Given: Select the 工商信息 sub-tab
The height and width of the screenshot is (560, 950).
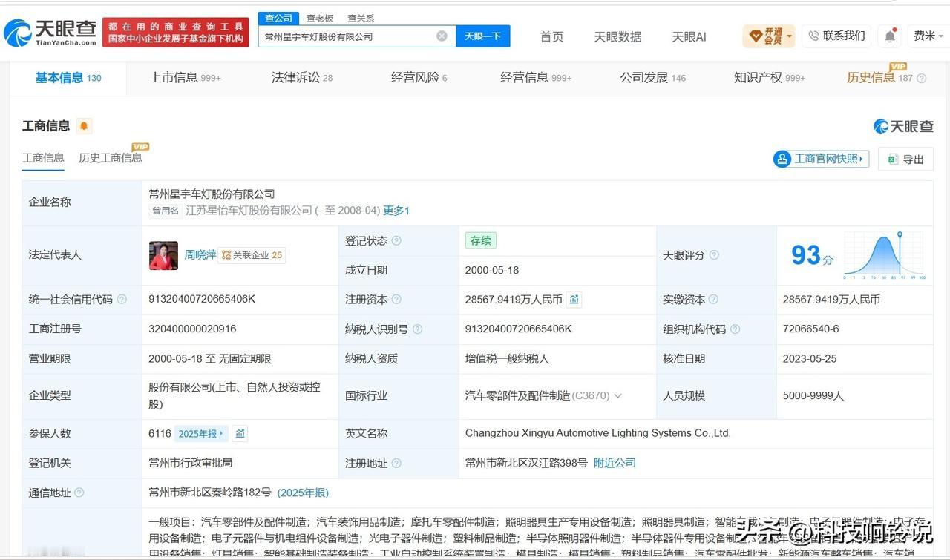Looking at the screenshot, I should (x=43, y=158).
